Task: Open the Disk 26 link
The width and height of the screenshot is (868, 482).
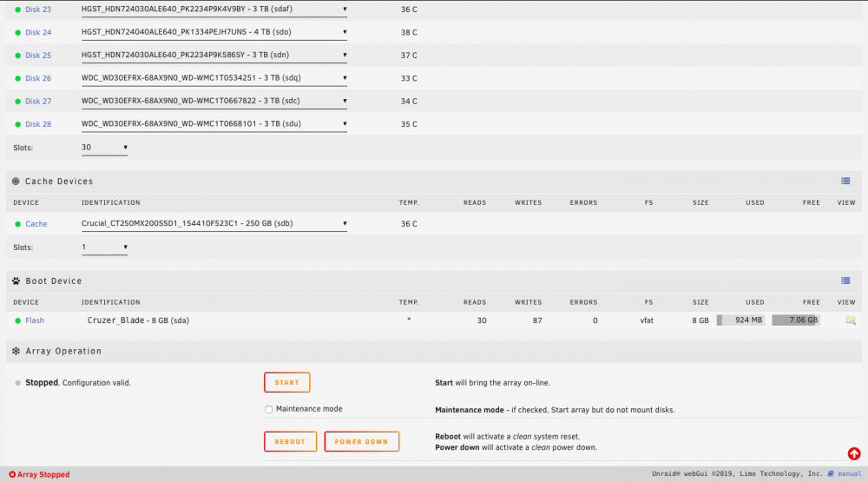Action: tap(38, 79)
